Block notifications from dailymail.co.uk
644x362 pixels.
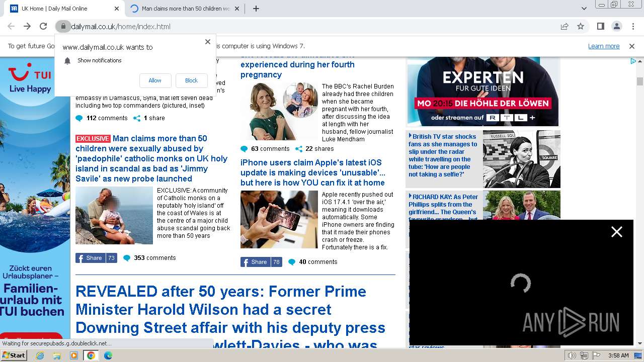191,80
